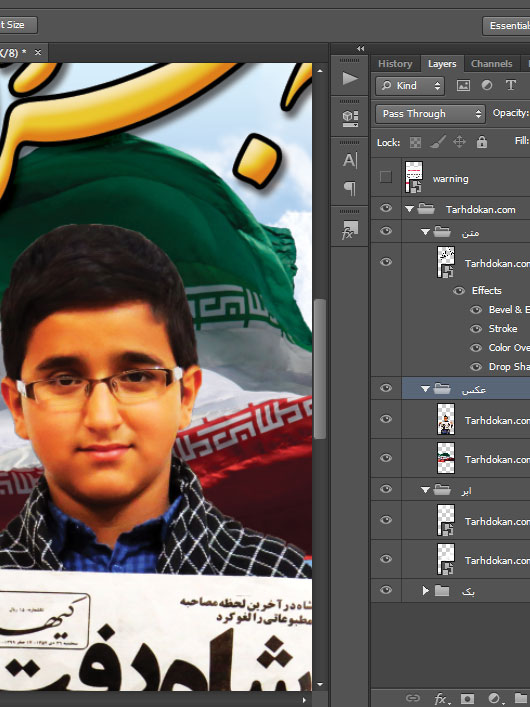Toggle Bevel & Emboss effect visibility
Viewport: 530px width, 707px height.
click(476, 310)
